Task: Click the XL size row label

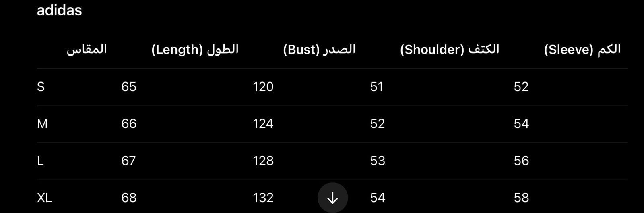Action: (44, 198)
